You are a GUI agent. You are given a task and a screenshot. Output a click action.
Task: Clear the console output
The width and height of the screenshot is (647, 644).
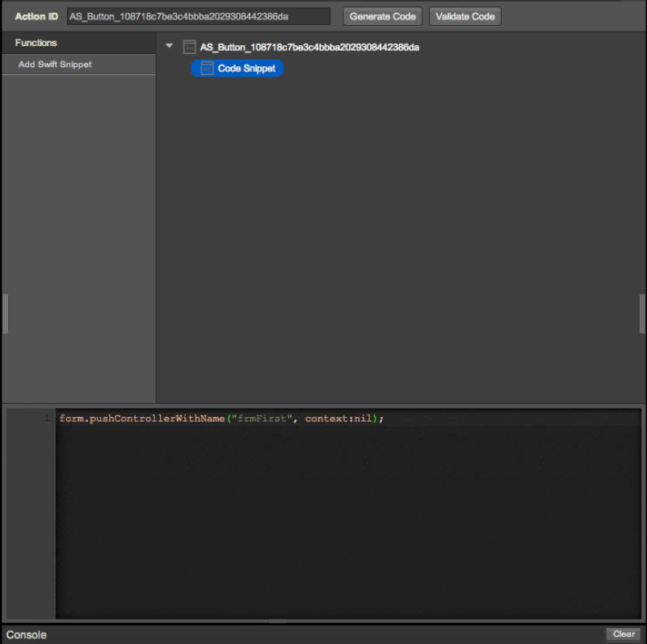[624, 633]
